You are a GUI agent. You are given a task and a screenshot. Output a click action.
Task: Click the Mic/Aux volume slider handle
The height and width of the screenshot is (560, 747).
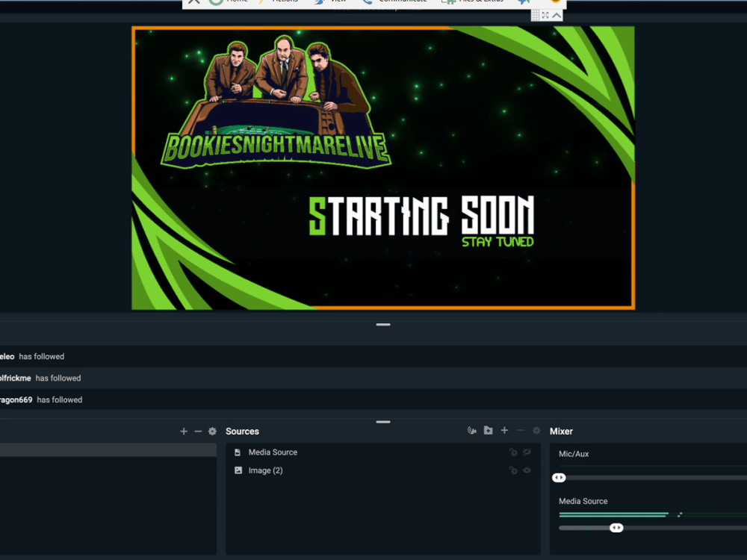click(559, 478)
